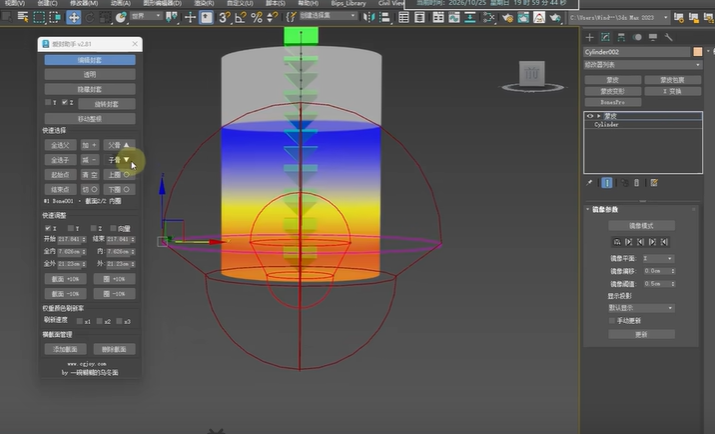Toggle keyboard shortcut override icon
The image size is (715, 434).
[x=206, y=17]
